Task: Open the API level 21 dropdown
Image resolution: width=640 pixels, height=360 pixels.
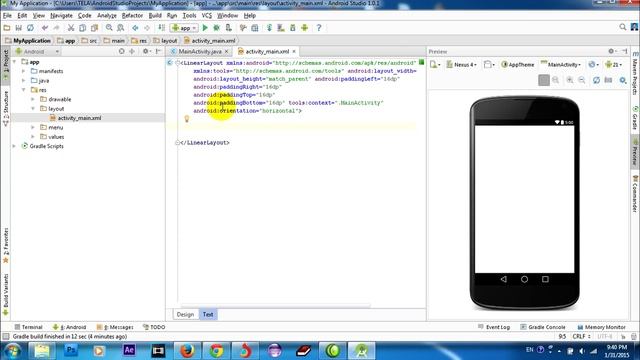Action: 613,64
